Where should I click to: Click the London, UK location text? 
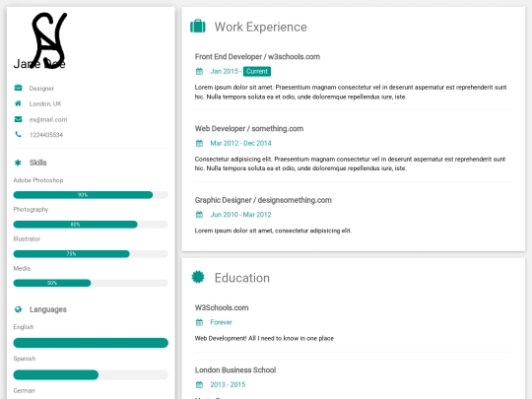[x=45, y=103]
